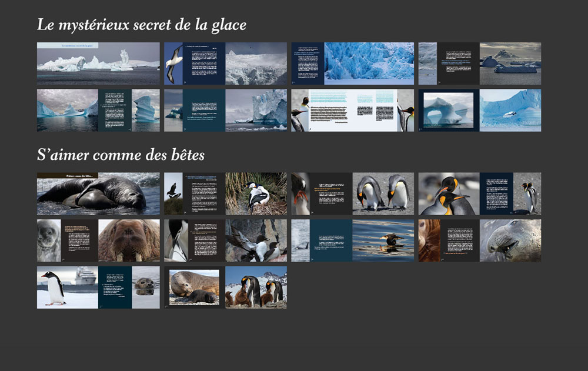Select the gentoo penguin with ship spread
This screenshot has height=371, width=588.
68,286
